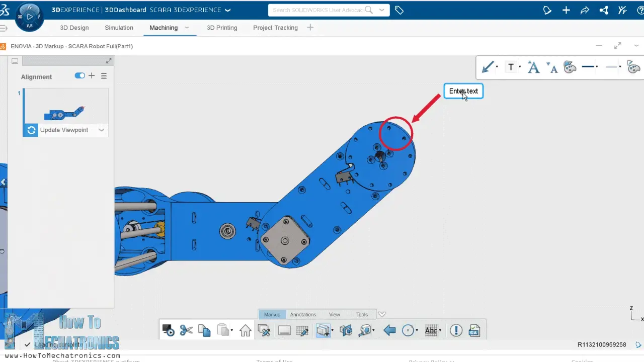The height and width of the screenshot is (362, 644).
Task: Select the Text tool in the markup toolbar
Action: [x=510, y=66]
